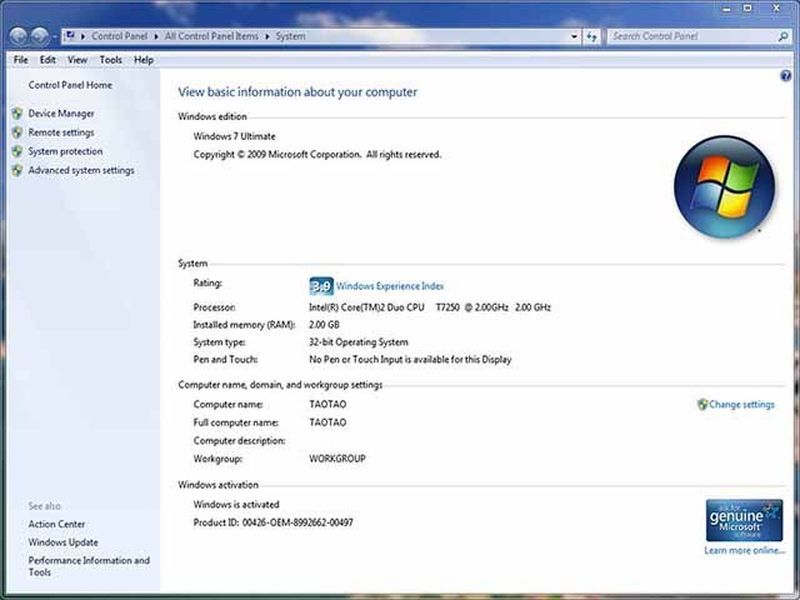This screenshot has height=600, width=800.
Task: Select the processor value Intel Core2 Duo T7250
Action: point(430,308)
